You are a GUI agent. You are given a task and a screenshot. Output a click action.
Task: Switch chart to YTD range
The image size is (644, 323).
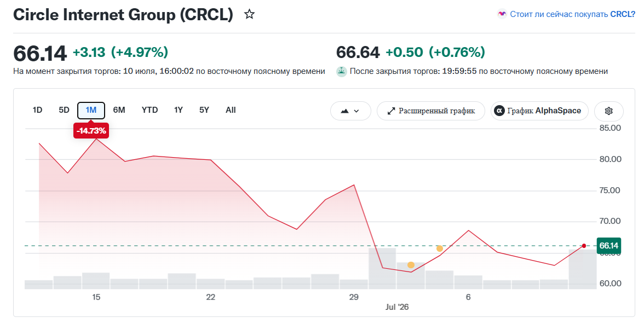point(150,110)
